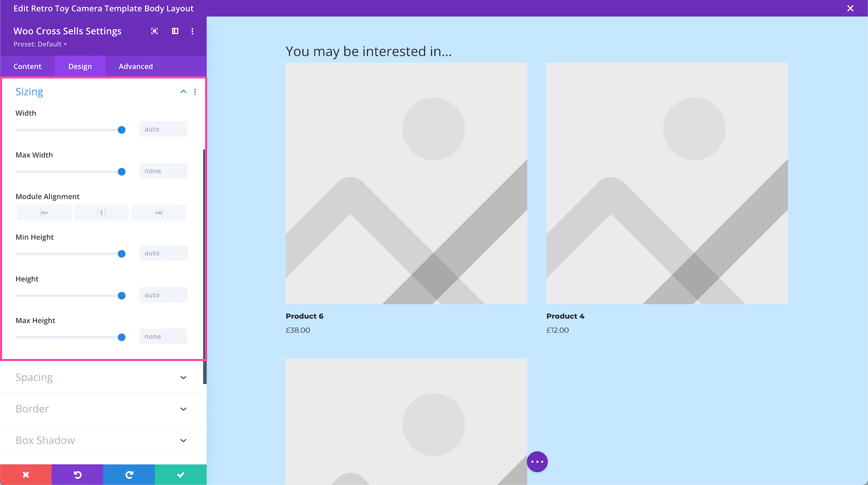Open the three-dot menu in settings header
The width and height of the screenshot is (868, 485).
(192, 31)
